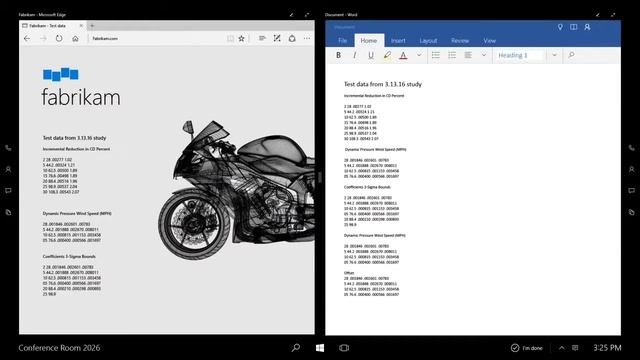Image resolution: width=640 pixels, height=360 pixels.
Task: Switch to the Insert tab in Word
Action: click(398, 40)
